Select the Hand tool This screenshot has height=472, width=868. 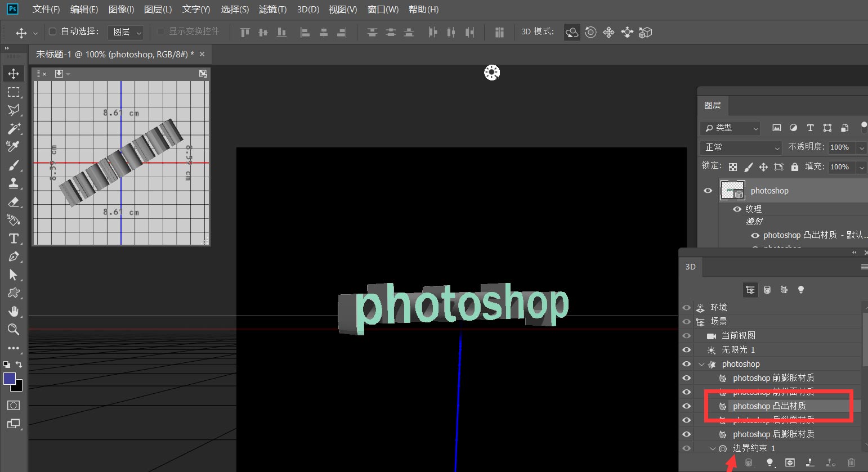pyautogui.click(x=14, y=311)
